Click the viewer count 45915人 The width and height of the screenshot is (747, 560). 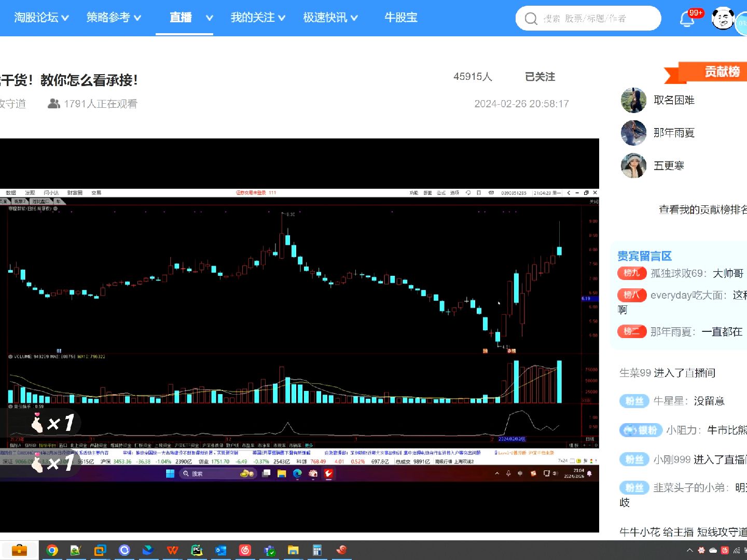(x=473, y=77)
